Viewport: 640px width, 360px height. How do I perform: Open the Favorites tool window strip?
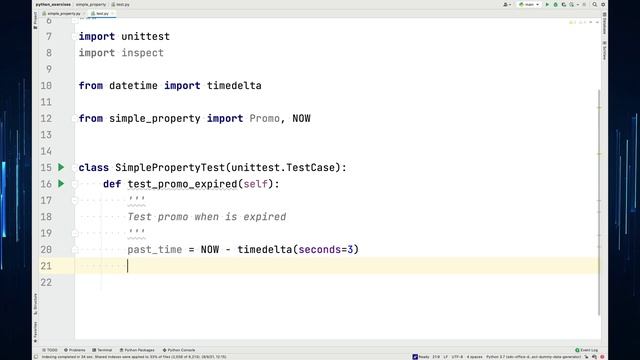click(x=36, y=331)
